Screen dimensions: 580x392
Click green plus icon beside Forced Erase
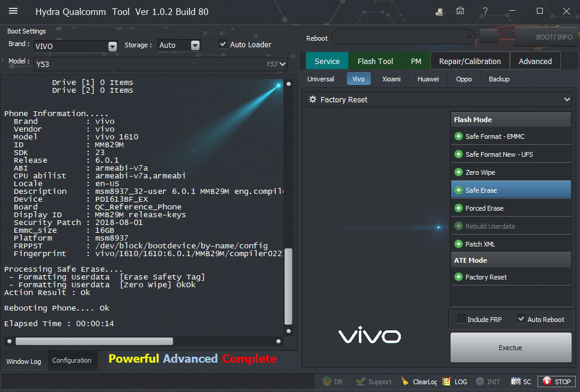(458, 208)
